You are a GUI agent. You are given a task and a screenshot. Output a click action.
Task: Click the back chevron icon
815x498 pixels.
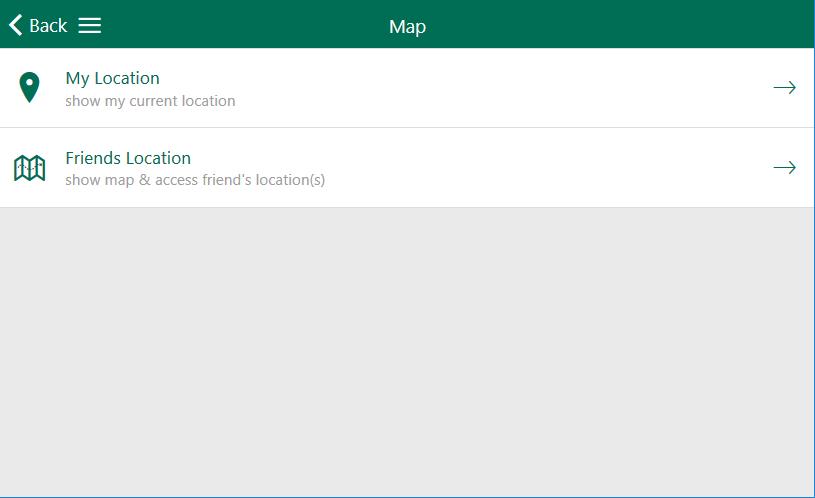(x=16, y=25)
